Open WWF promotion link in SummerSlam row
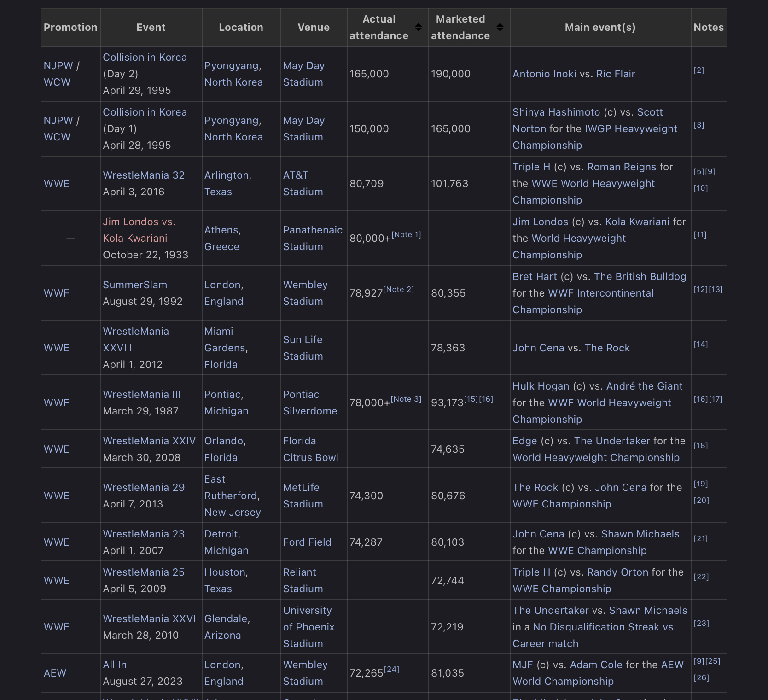 pos(56,293)
